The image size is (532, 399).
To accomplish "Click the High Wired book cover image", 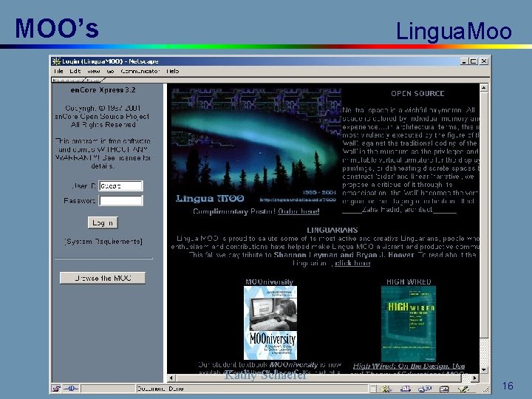I will pyautogui.click(x=409, y=324).
